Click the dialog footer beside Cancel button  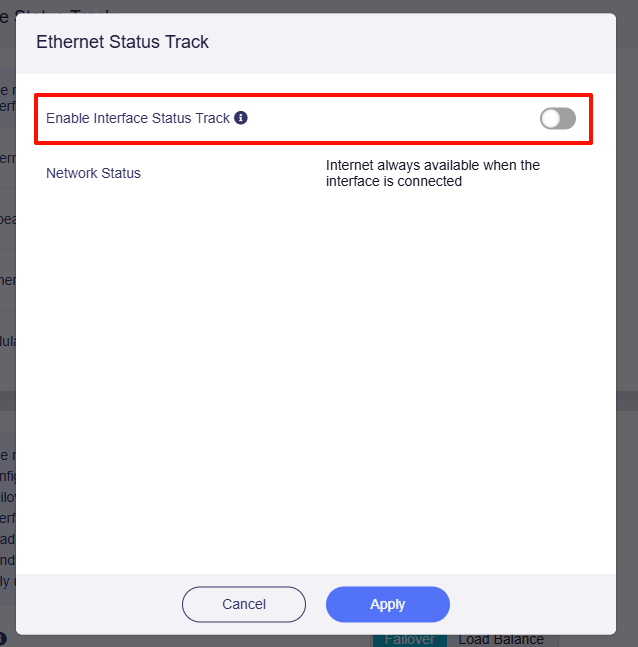(100, 604)
